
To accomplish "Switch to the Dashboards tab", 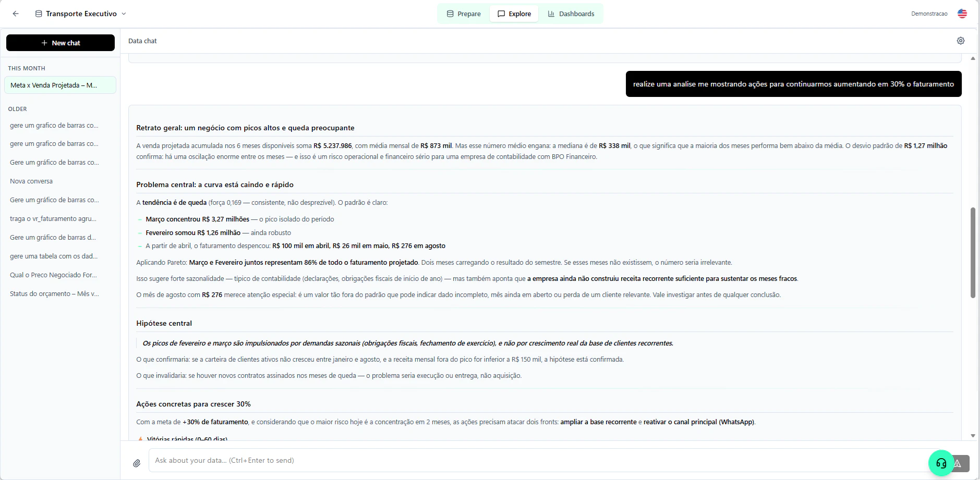I will coord(572,14).
